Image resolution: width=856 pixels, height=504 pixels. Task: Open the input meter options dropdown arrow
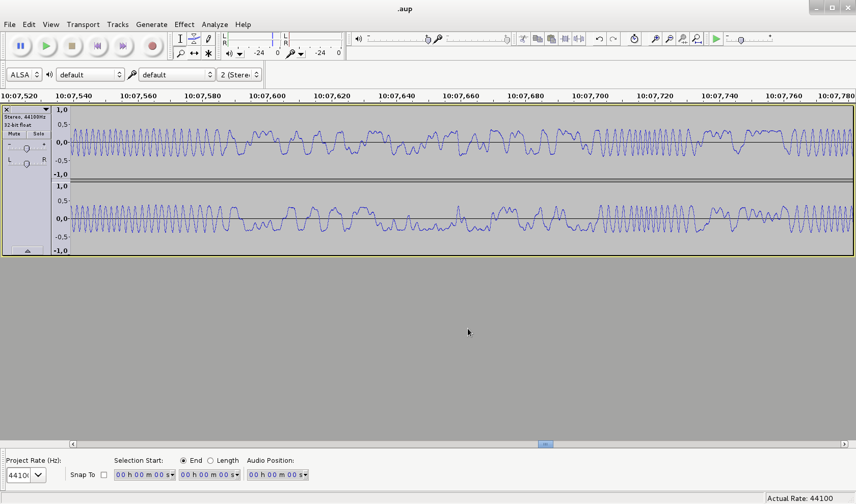tap(301, 54)
